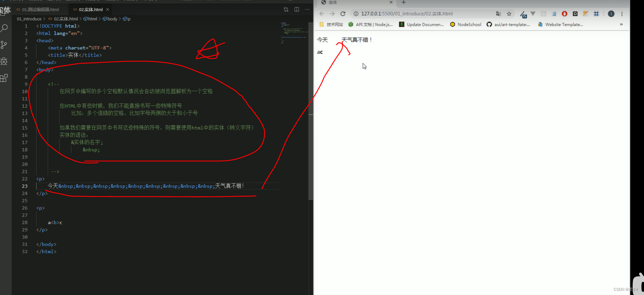Click the orange pencil extension icon
Viewport: 644px width, 295px height.
586,14
